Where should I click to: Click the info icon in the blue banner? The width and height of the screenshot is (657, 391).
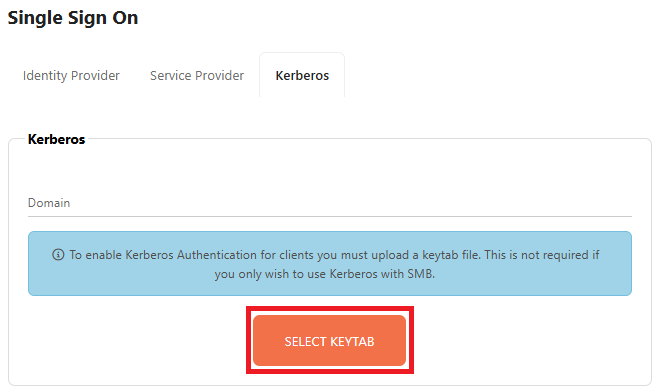point(58,254)
